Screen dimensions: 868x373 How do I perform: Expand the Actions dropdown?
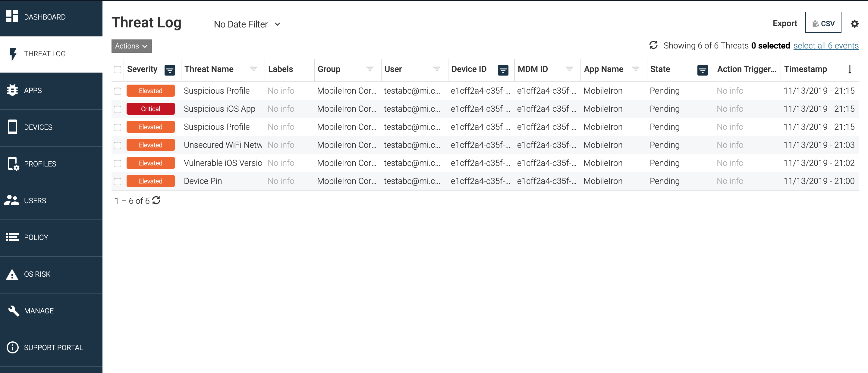pos(131,46)
